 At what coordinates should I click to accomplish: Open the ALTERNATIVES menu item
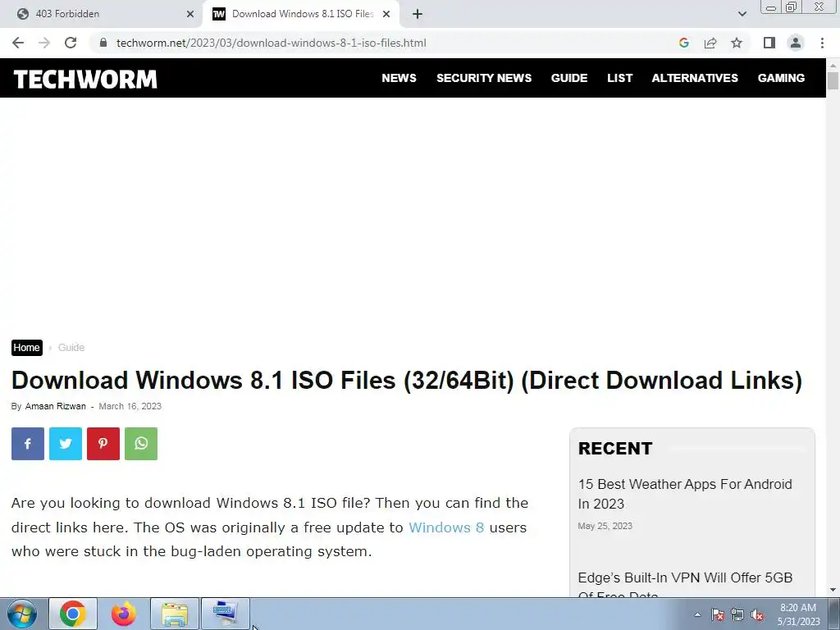[x=695, y=78]
